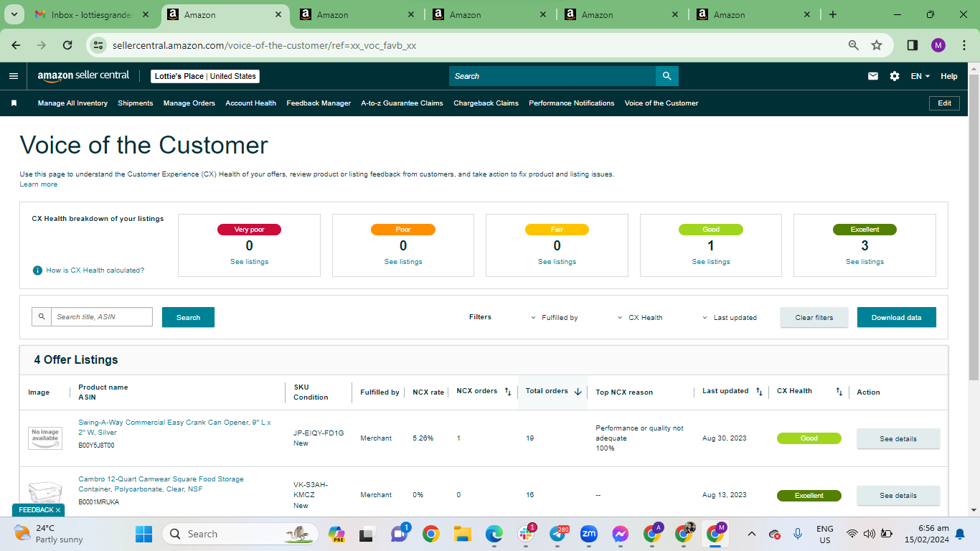See listings under Good
The height and width of the screenshot is (551, 980).
click(x=711, y=262)
